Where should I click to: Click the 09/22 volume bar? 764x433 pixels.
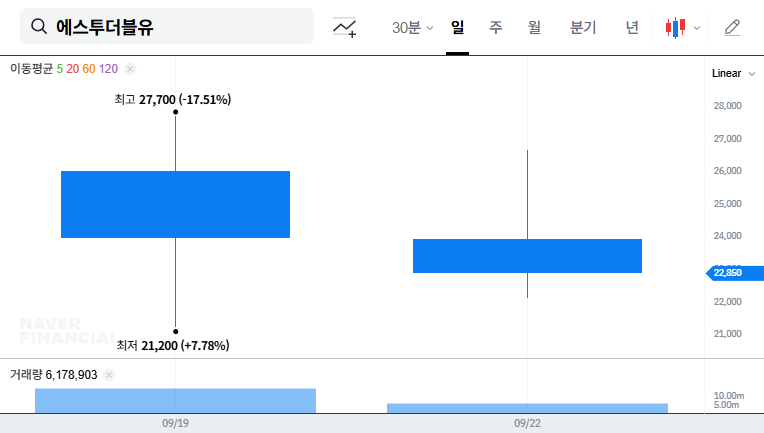click(x=527, y=408)
